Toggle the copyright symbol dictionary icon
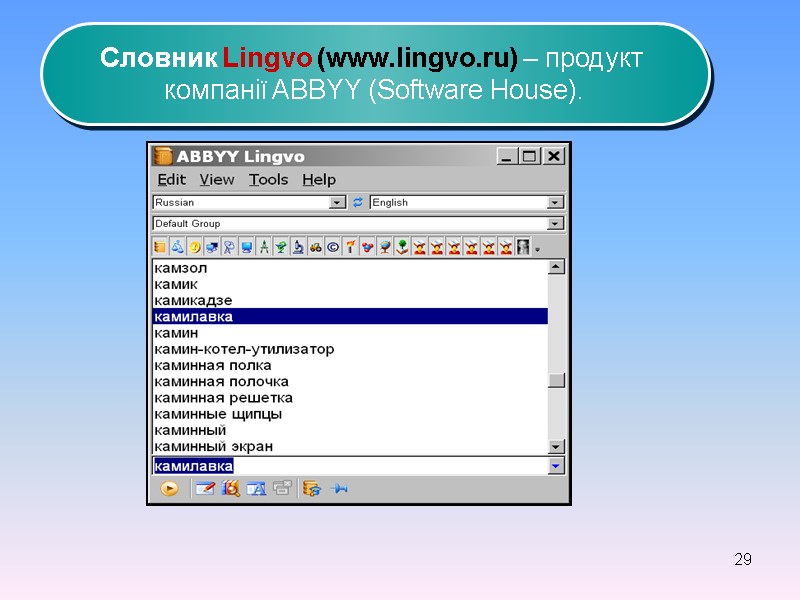Image resolution: width=800 pixels, height=600 pixels. (x=333, y=247)
